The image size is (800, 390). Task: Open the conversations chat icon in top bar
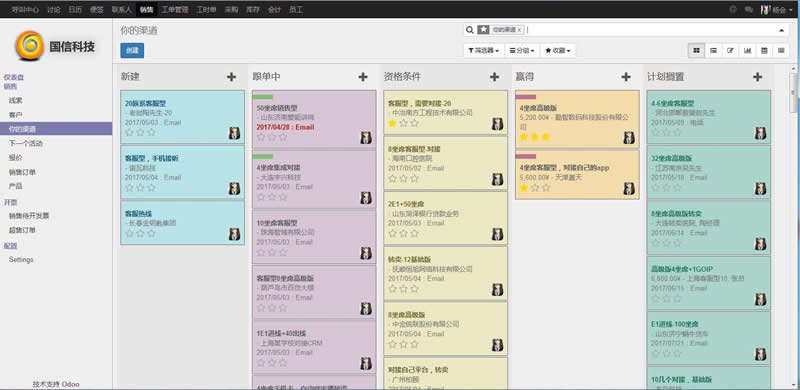[748, 9]
